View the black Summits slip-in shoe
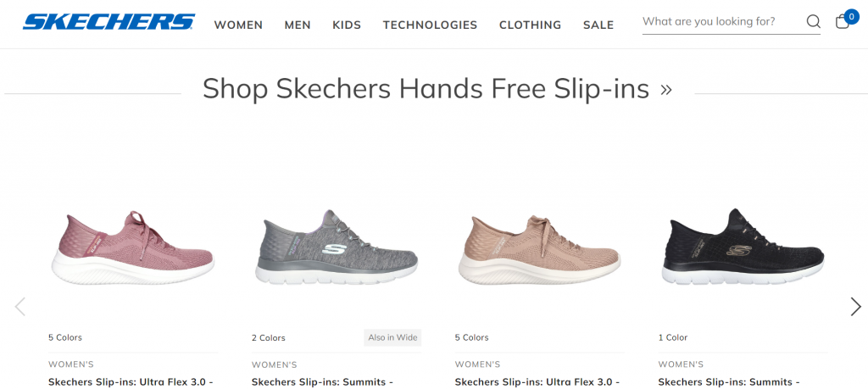Screen dimensions: 868x389 (x=743, y=247)
